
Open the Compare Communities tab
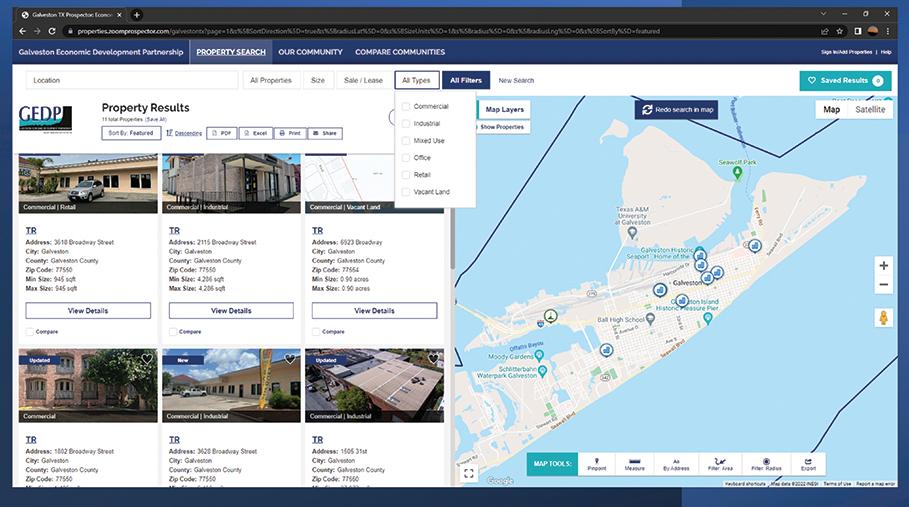[400, 52]
